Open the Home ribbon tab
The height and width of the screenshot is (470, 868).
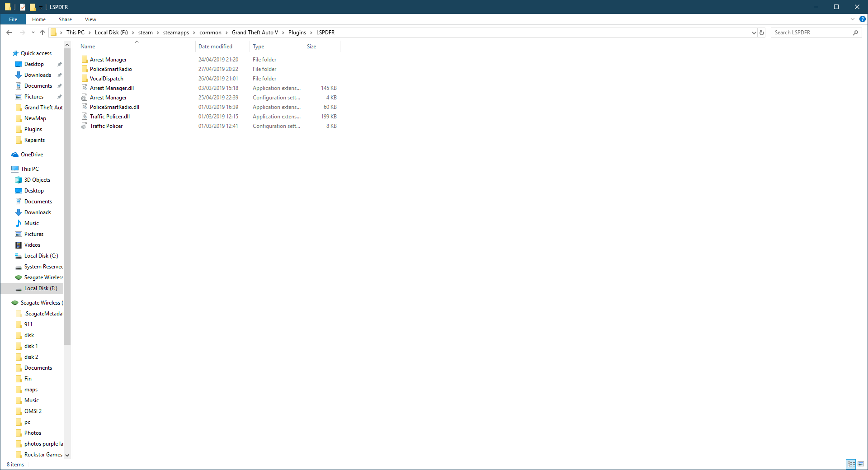[39, 19]
